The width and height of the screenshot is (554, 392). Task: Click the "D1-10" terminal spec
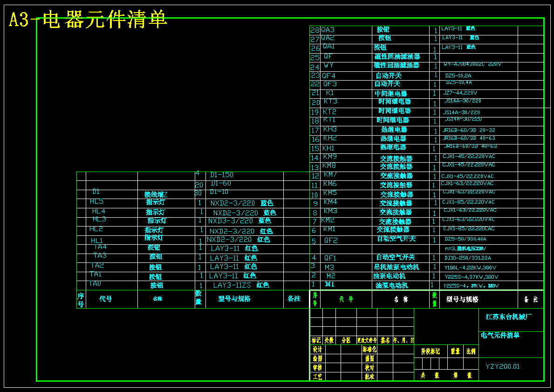(x=219, y=192)
